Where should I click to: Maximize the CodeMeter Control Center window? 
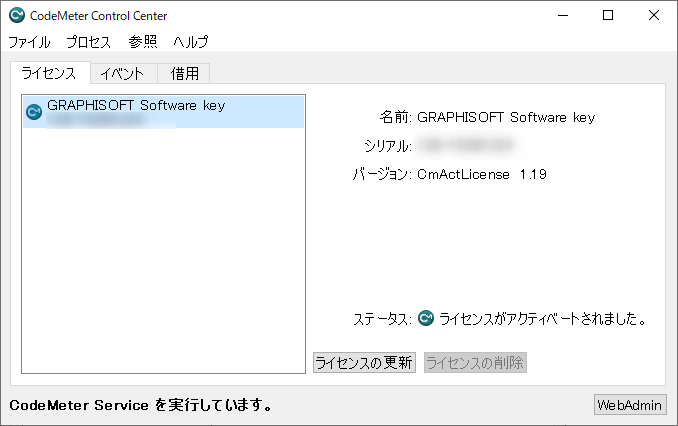(x=608, y=16)
